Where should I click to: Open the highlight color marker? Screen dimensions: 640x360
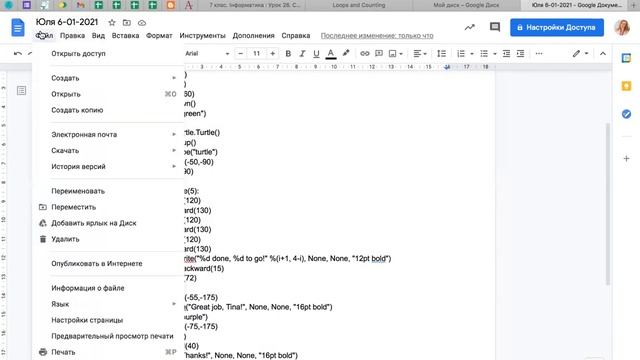click(346, 53)
